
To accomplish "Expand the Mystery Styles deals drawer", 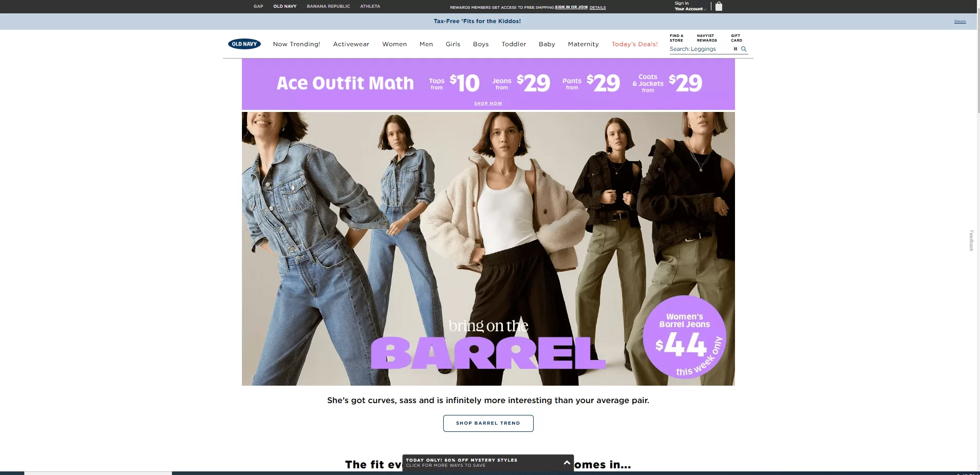I will 567,463.
